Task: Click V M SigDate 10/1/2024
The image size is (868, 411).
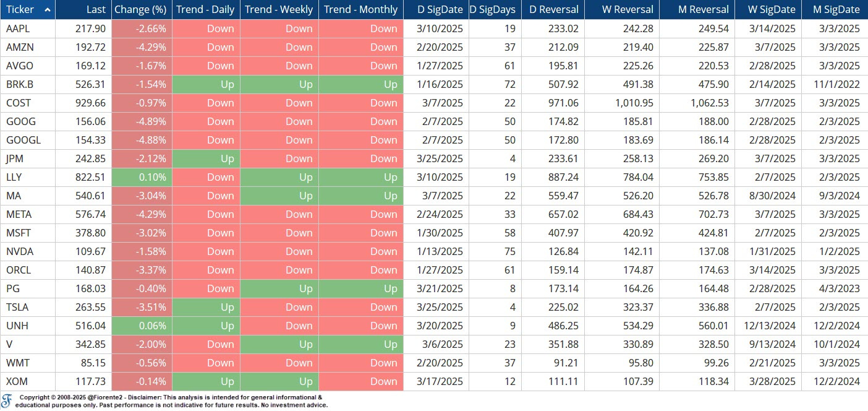Action: click(835, 344)
